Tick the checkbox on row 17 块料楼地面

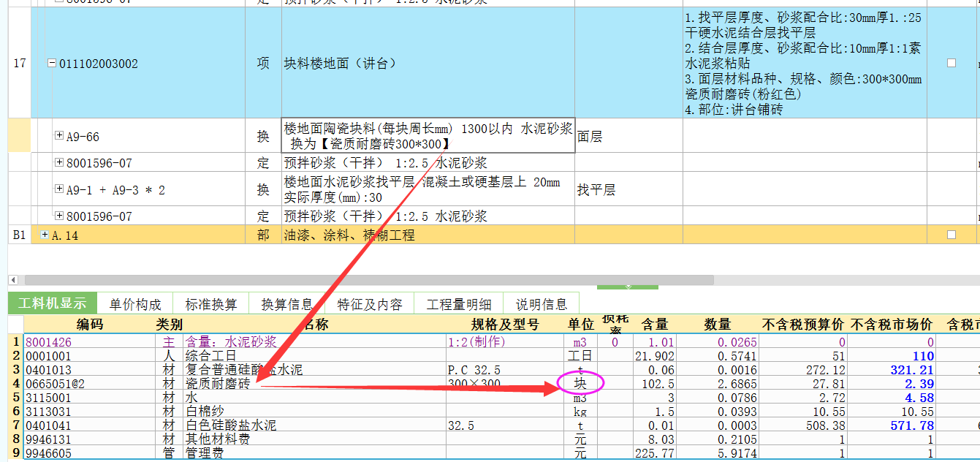(951, 63)
